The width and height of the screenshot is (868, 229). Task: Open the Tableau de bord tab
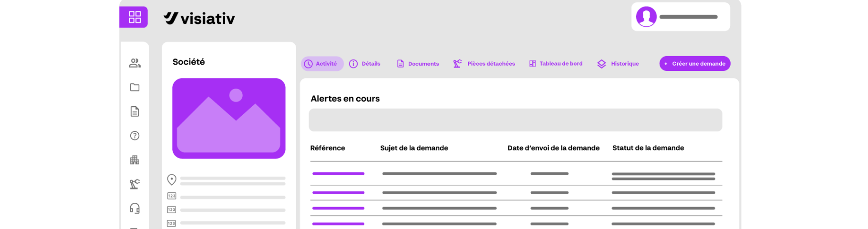[556, 64]
